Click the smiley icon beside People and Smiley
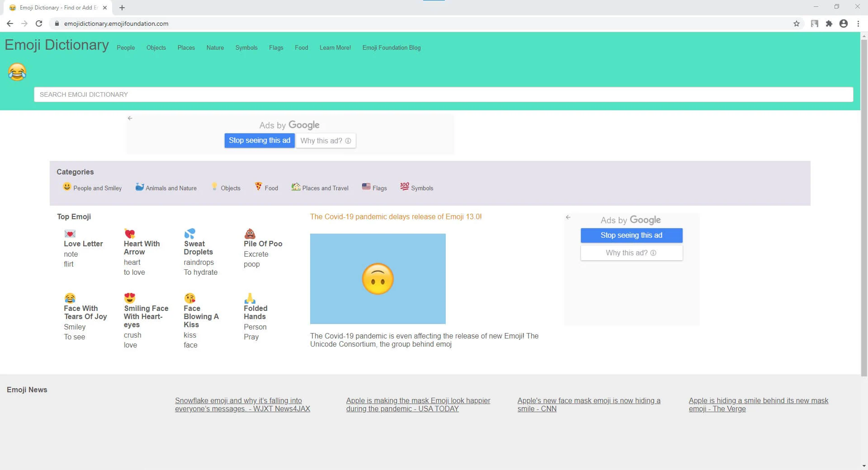Image resolution: width=868 pixels, height=470 pixels. (67, 187)
